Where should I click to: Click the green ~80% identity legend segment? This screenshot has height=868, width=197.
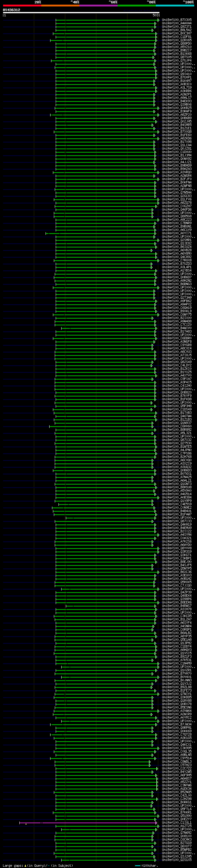point(137,6)
